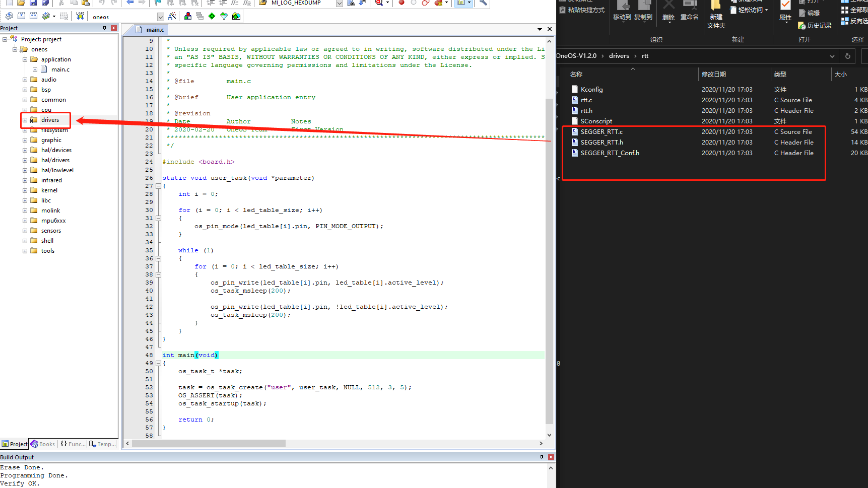
Task: Click Move to (移动到) in Explorer ribbon
Action: (622, 11)
